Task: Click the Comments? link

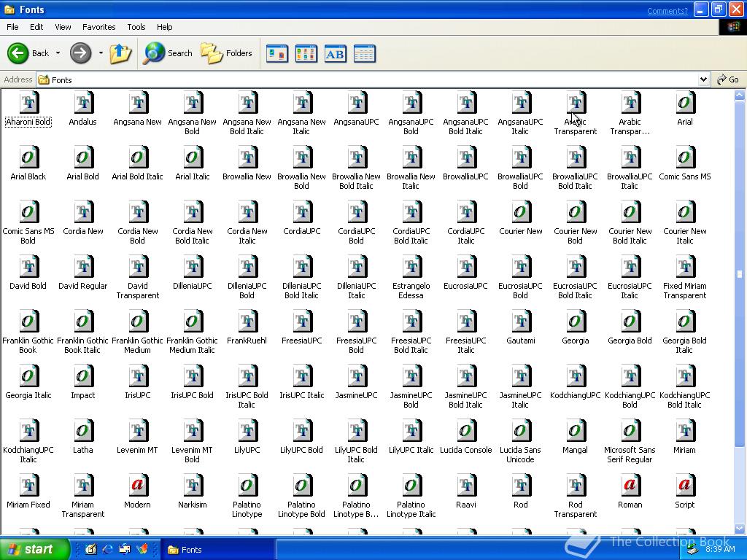Action: pos(667,11)
